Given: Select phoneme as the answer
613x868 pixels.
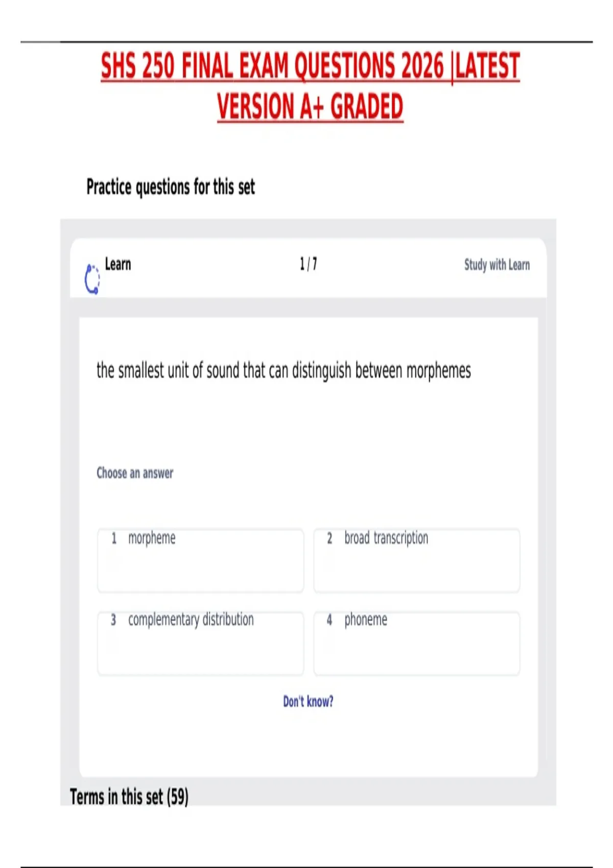Looking at the screenshot, I should 416,643.
